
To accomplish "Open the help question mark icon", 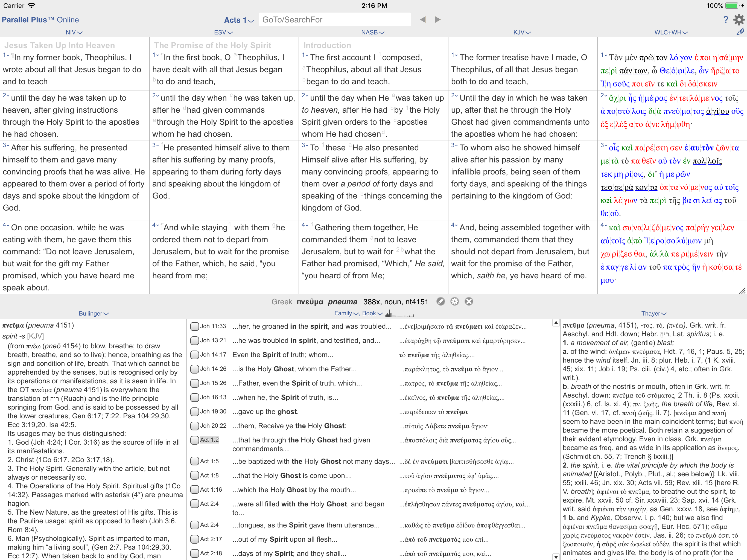I will click(x=725, y=20).
